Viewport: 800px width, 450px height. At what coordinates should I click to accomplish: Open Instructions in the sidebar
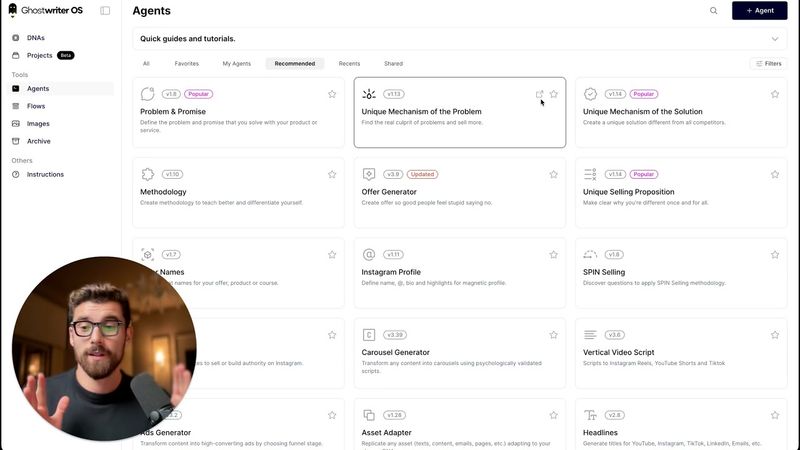pos(45,174)
